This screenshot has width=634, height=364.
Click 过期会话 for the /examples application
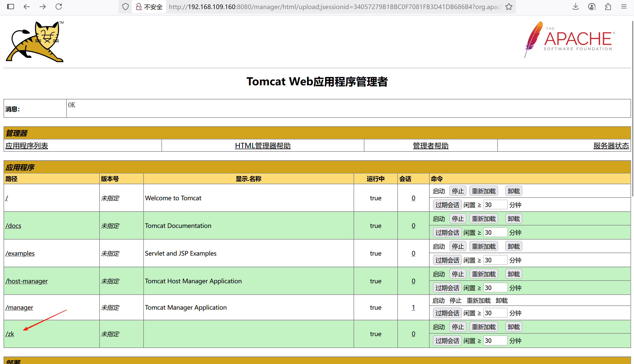tap(447, 260)
